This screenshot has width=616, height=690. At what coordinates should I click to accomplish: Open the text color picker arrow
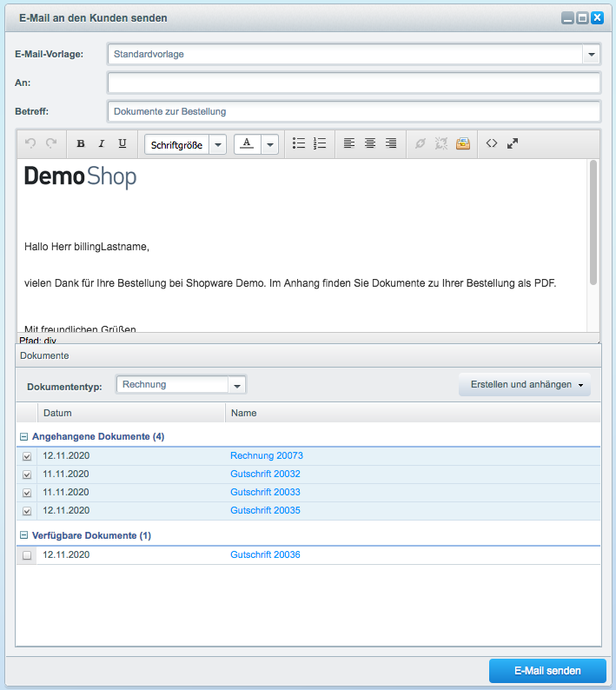pos(269,144)
